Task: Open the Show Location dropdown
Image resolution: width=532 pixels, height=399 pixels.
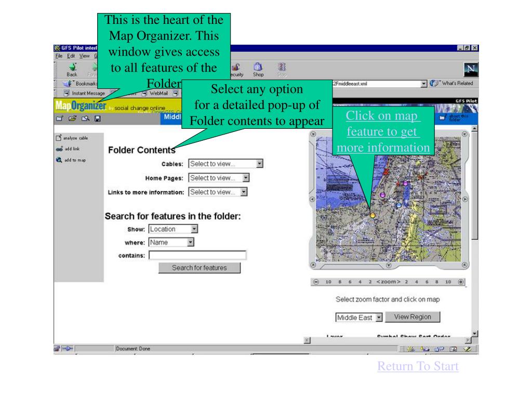Action: (x=173, y=229)
